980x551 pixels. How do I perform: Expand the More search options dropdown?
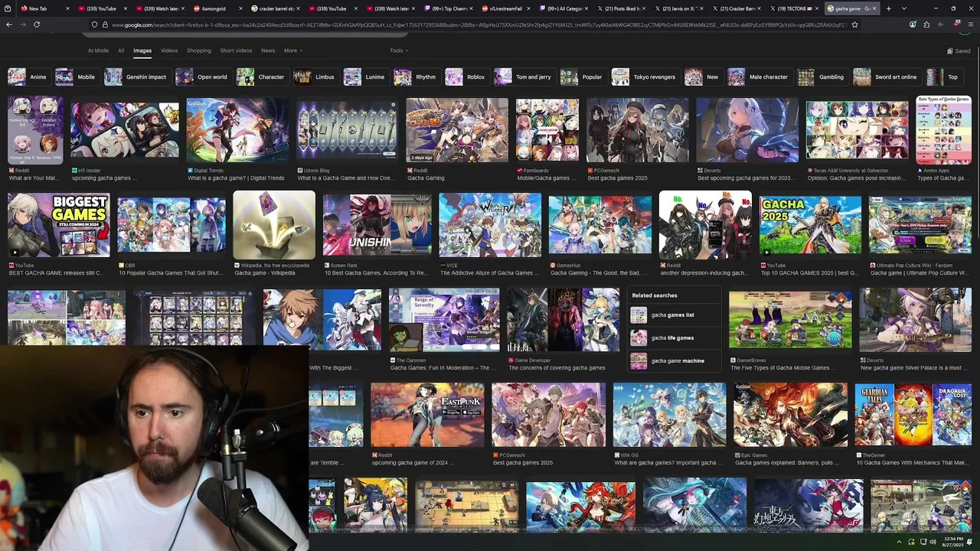[292, 51]
